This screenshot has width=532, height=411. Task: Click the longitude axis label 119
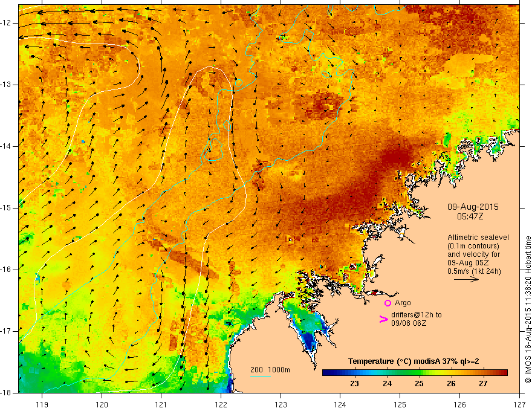(x=42, y=404)
